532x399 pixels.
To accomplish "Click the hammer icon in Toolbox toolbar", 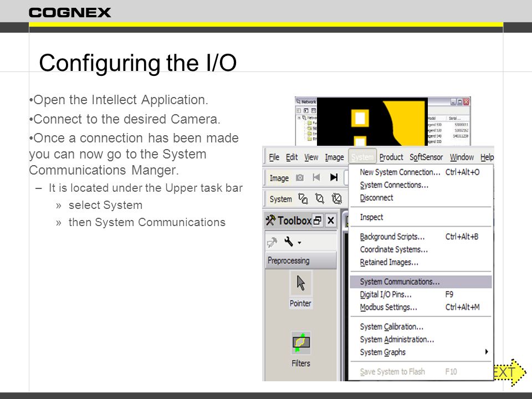I will [x=272, y=242].
